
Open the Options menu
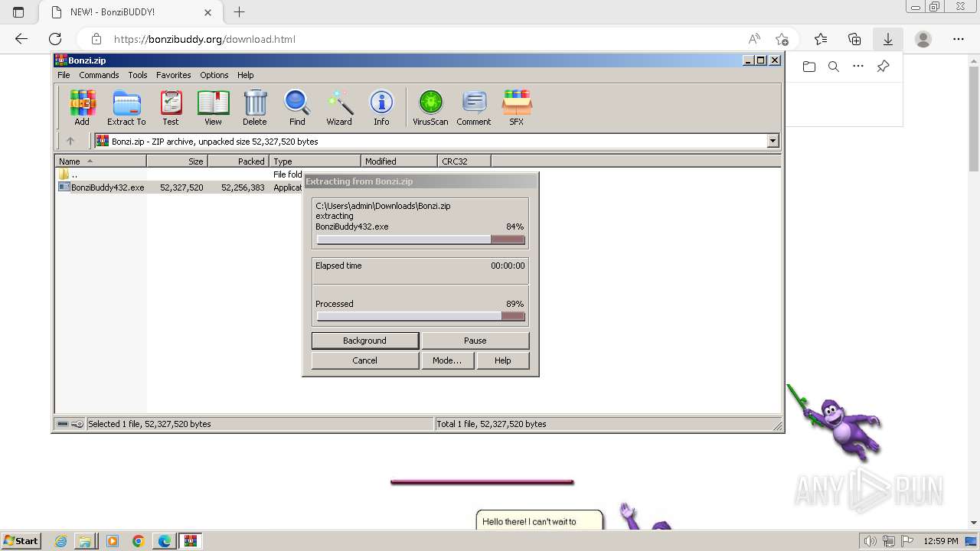click(214, 75)
